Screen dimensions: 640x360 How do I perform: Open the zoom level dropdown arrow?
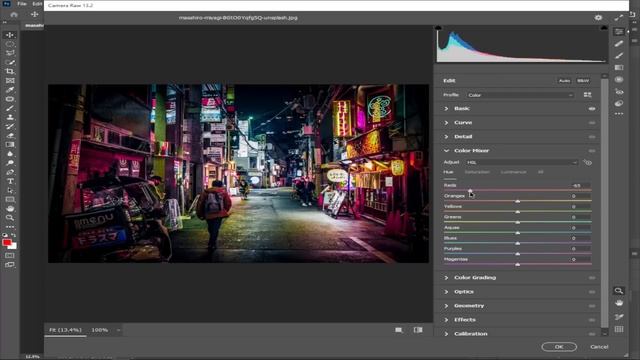[x=118, y=330]
